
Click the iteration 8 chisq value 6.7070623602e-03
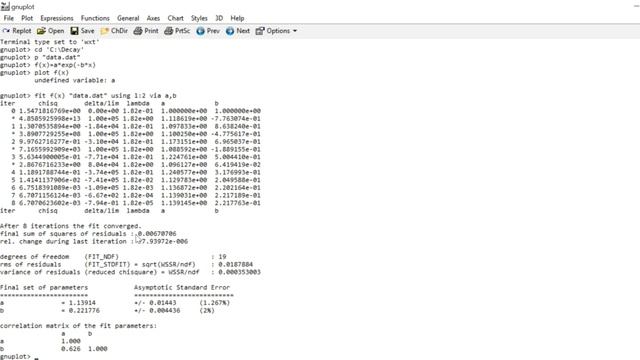pyautogui.click(x=50, y=203)
